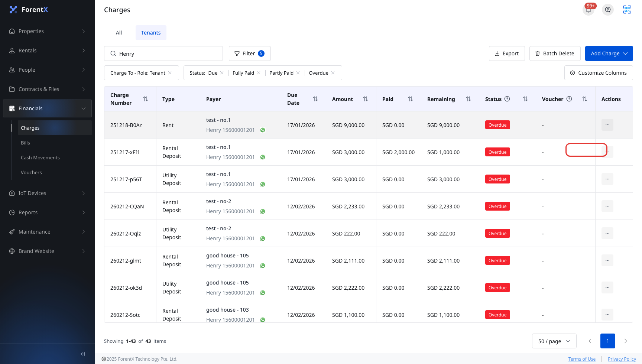Screen dimensions: 642x364
Task: Switch to the All tab
Action: 119,33
